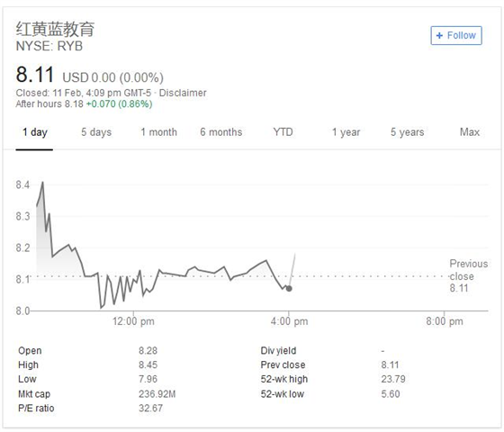Select the YTD tab
This screenshot has width=504, height=432.
(x=283, y=132)
